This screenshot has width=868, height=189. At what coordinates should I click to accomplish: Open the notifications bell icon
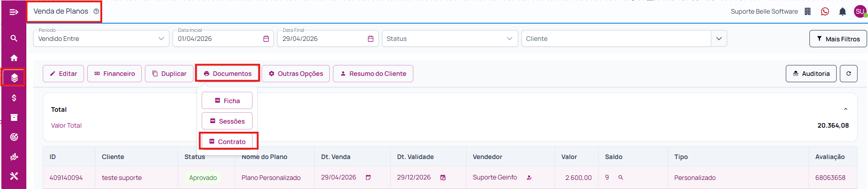tap(842, 11)
